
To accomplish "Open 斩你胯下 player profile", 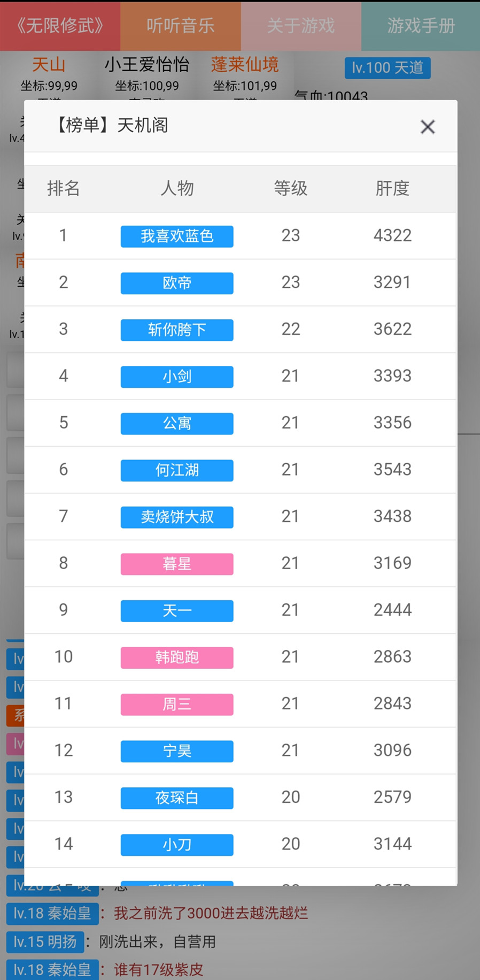I will (x=177, y=330).
